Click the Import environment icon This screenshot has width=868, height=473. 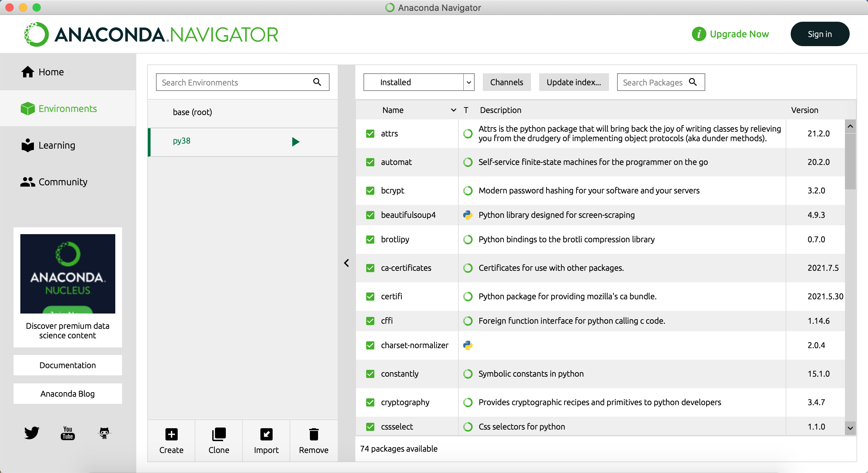coord(267,434)
